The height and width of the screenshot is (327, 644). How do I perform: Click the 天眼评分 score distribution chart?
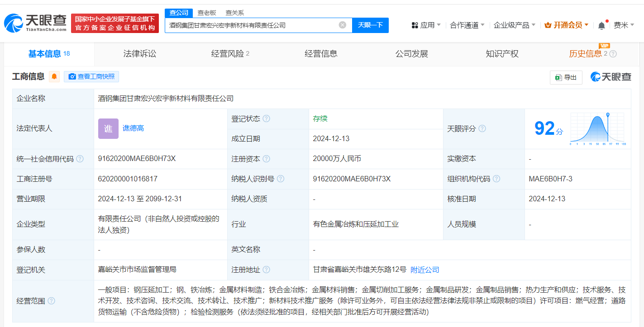coord(597,129)
